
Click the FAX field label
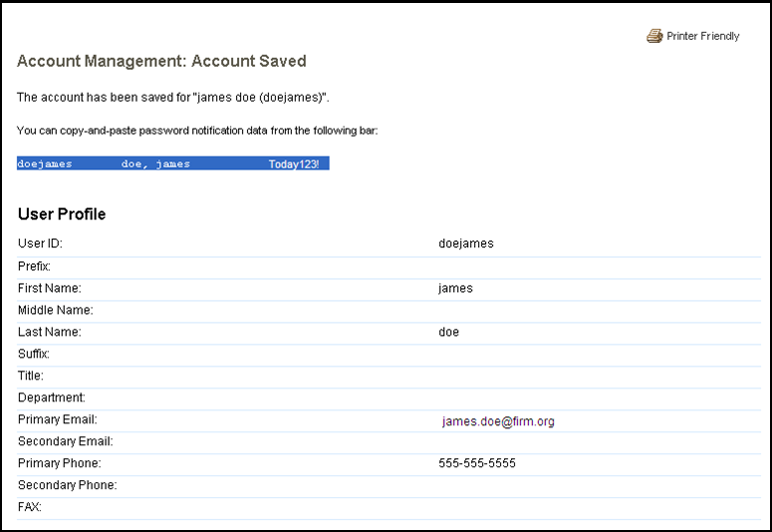29,507
